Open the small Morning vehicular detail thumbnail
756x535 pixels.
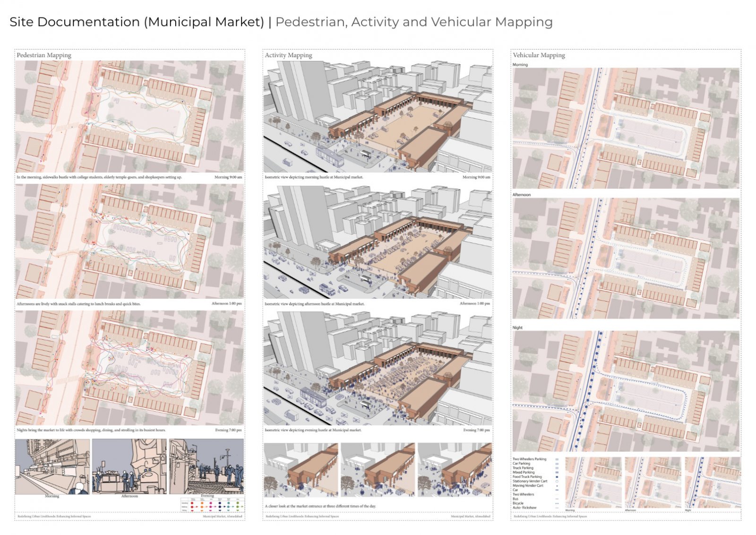point(593,483)
